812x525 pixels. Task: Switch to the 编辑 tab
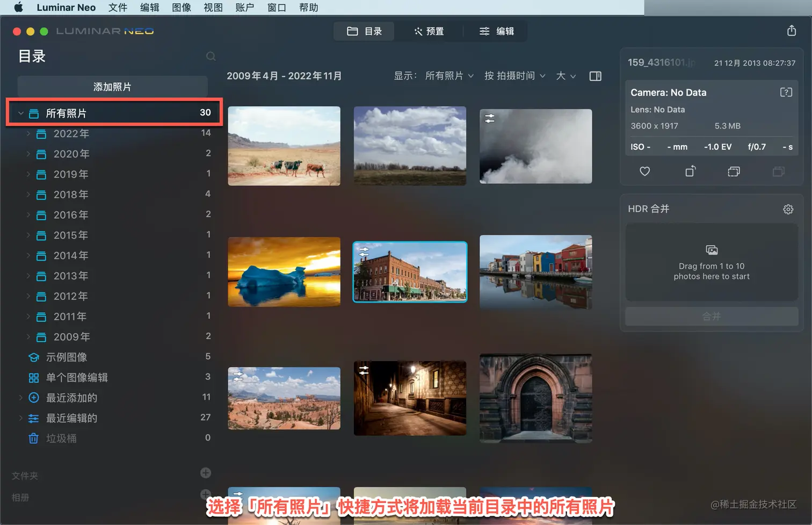click(x=496, y=31)
